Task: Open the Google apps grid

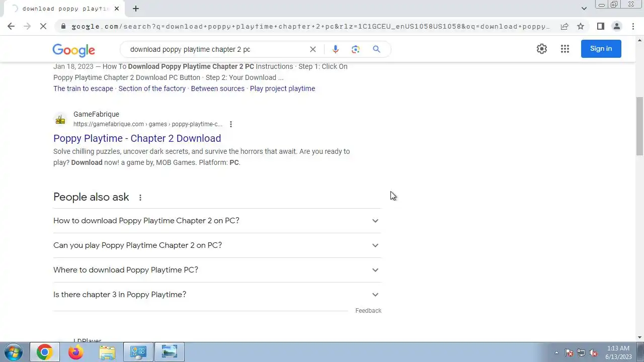Action: pos(565,49)
